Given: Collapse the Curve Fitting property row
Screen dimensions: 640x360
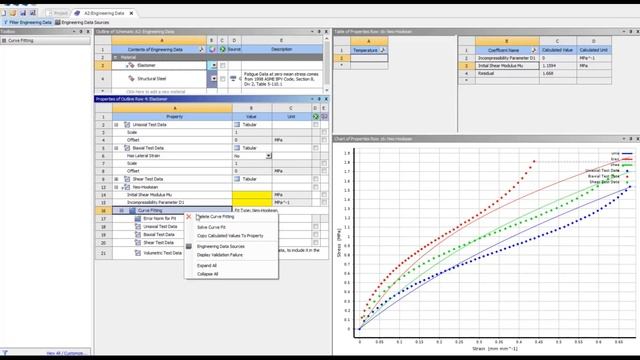Looking at the screenshot, I should (121, 211).
